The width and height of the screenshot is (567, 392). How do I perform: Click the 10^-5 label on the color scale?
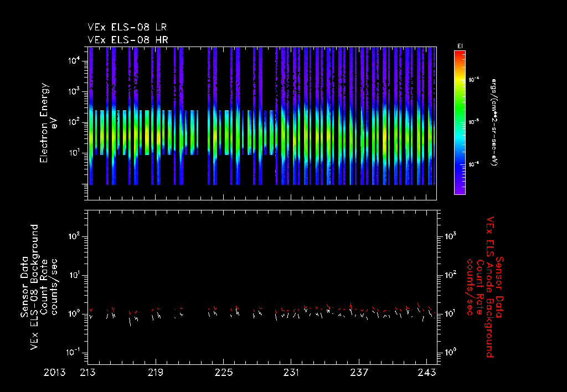click(474, 122)
